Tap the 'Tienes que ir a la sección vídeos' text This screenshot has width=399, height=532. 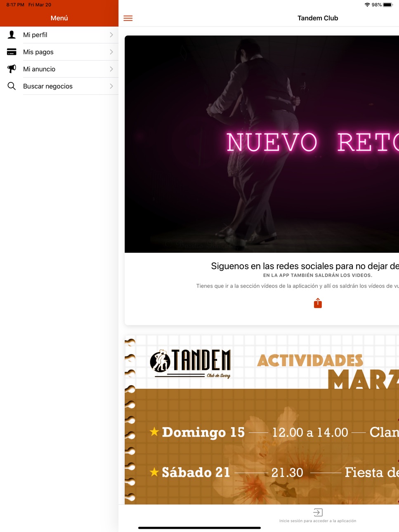pos(297,286)
